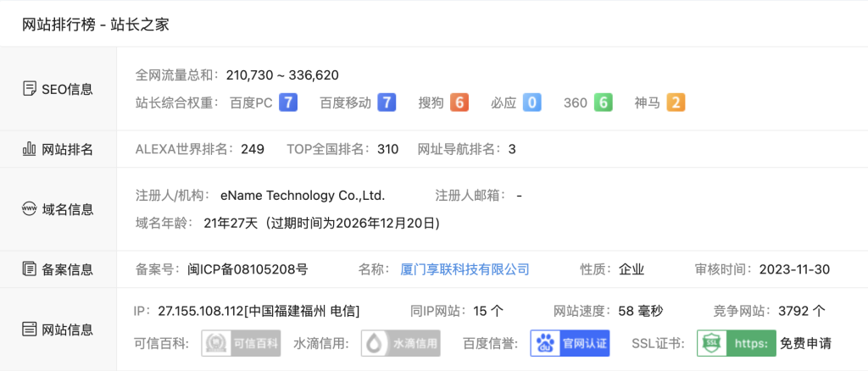
Task: Click IP address 27.155.108.112
Action: [200, 312]
